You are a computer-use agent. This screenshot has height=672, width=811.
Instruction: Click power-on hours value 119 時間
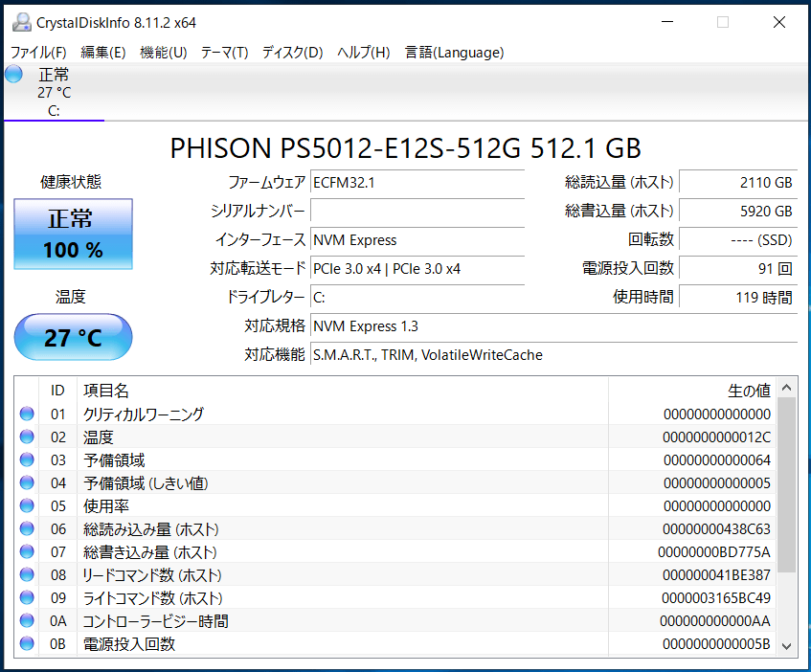(x=738, y=297)
